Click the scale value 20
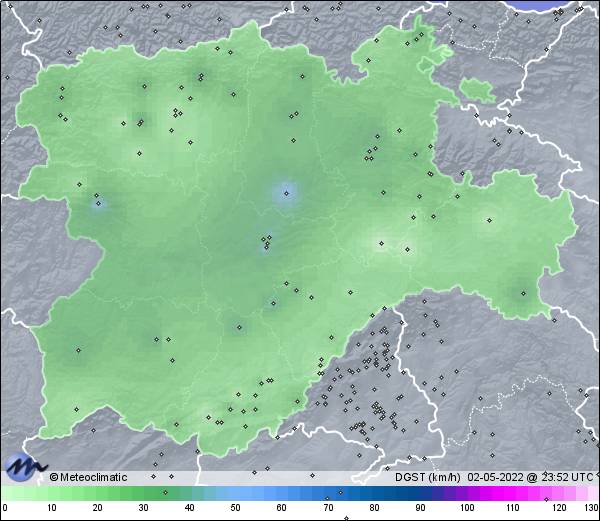The image size is (600, 521). (x=98, y=508)
